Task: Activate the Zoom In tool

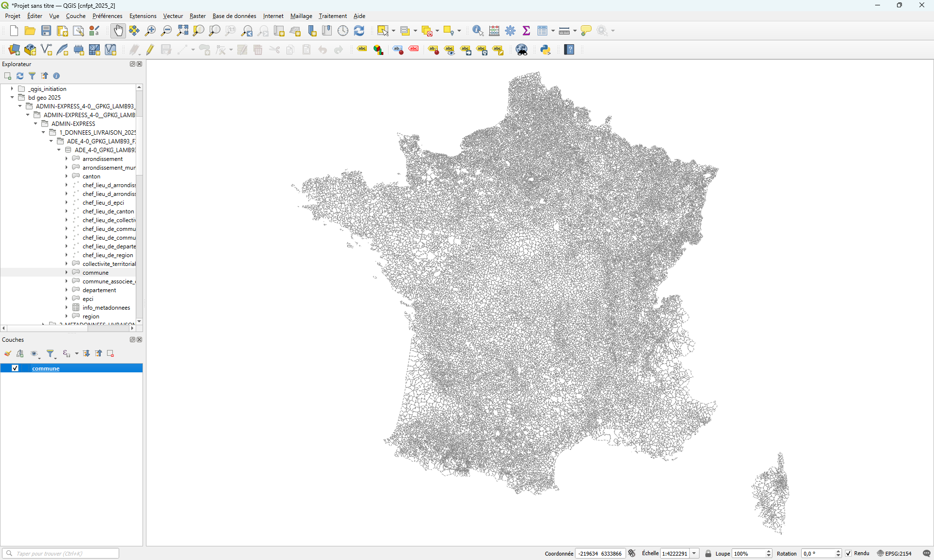Action: click(150, 30)
